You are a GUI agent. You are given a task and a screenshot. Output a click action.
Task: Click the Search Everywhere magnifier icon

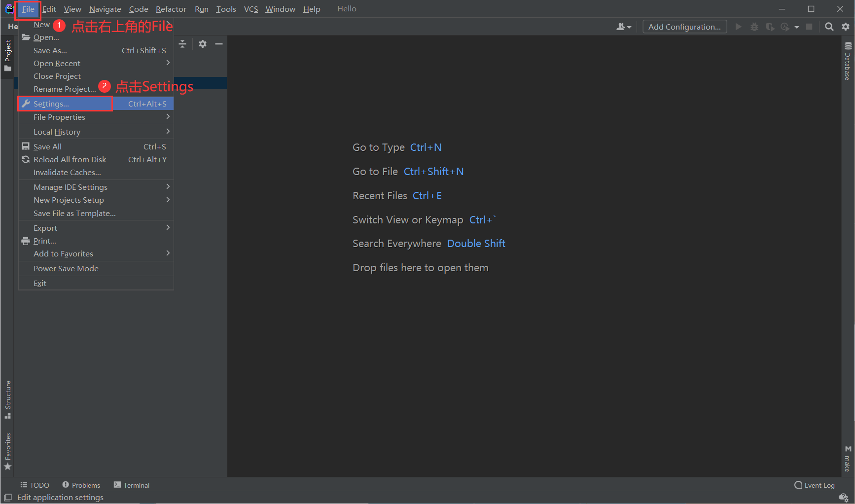(x=829, y=27)
